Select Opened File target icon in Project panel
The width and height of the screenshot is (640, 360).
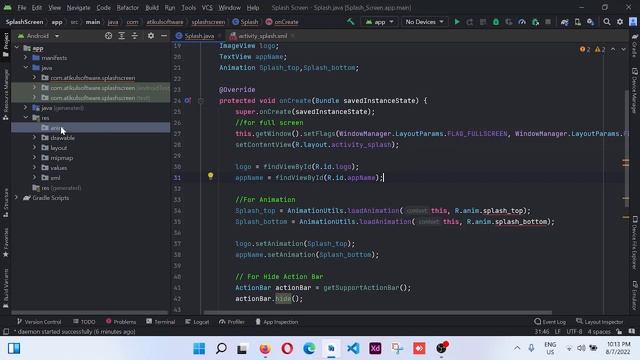[x=108, y=36]
